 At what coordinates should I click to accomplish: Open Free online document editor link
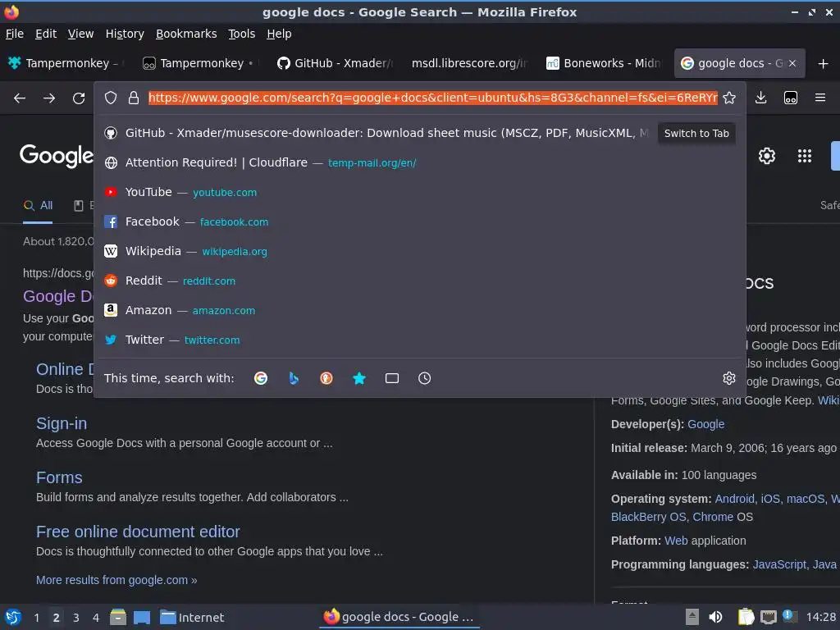(138, 532)
